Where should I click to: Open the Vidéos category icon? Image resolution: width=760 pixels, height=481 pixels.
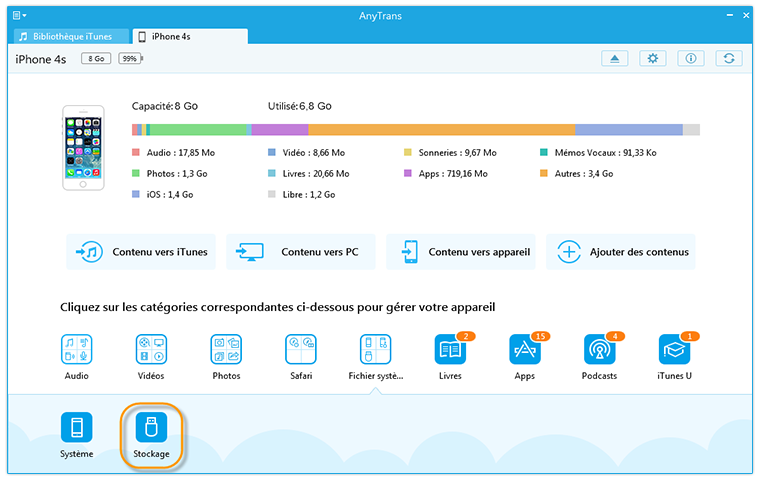point(151,349)
